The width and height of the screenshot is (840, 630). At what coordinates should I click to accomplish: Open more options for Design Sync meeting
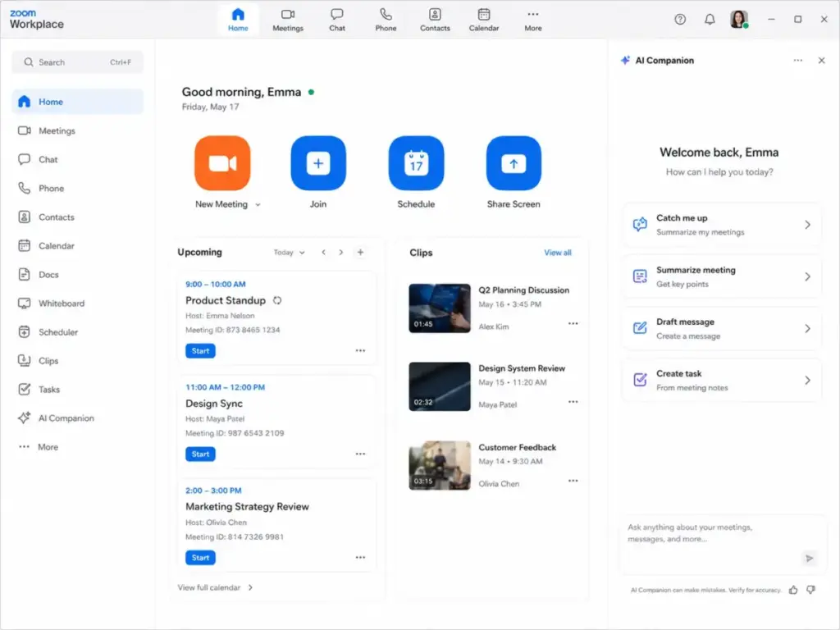coord(361,454)
